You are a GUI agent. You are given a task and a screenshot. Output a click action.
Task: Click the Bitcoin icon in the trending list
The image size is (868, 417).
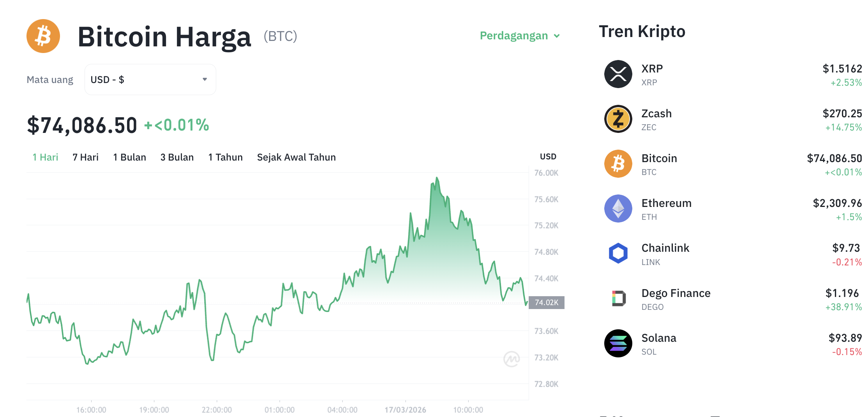click(618, 164)
